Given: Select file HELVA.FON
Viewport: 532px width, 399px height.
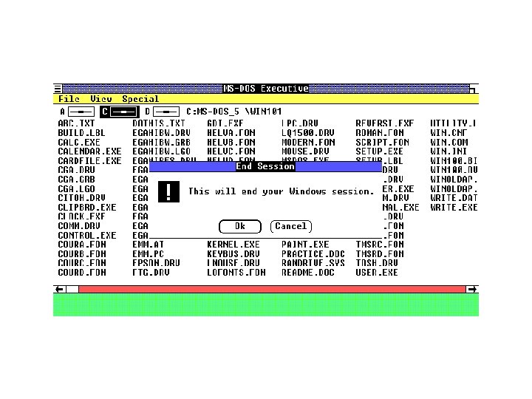Looking at the screenshot, I should (231, 133).
